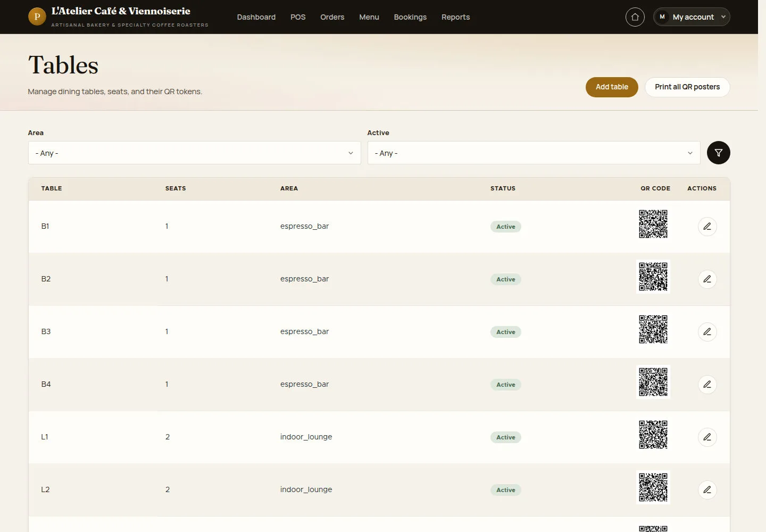
Task: Click the round P logo badge
Action: point(37,16)
